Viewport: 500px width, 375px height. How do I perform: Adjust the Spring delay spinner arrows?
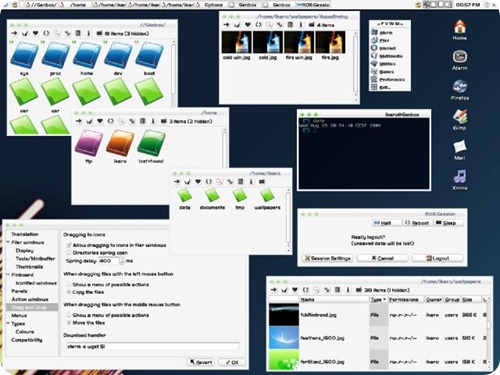point(122,261)
